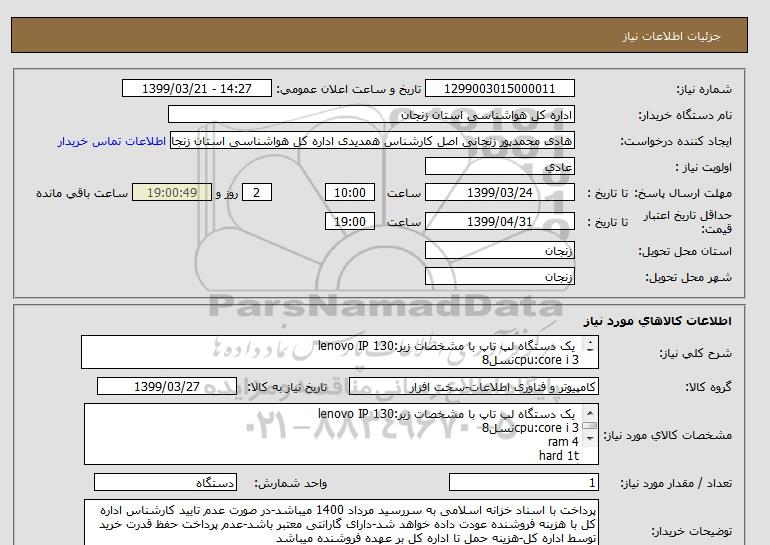770x545 pixels.
Task: Click the label نام دستگاه خریدار
Action: click(685, 115)
